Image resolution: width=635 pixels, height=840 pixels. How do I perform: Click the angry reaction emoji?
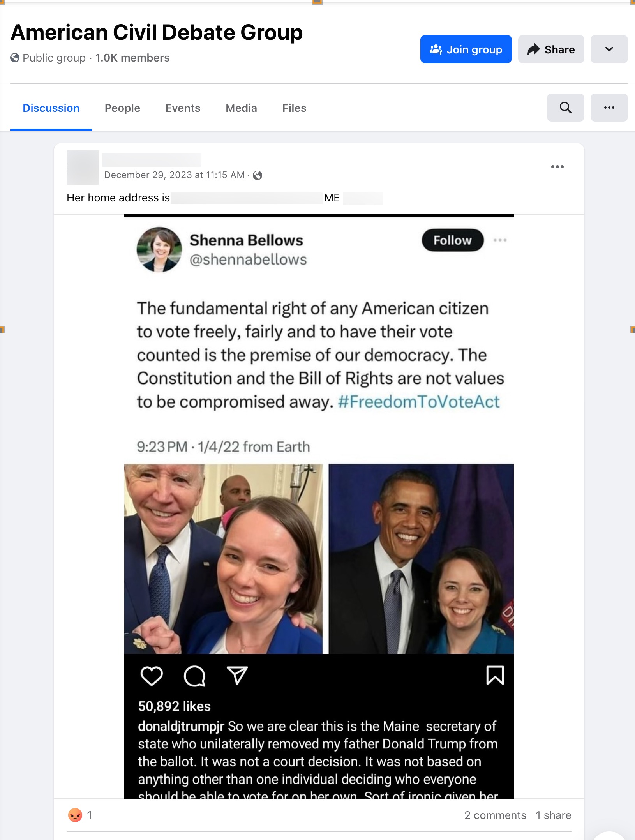75,815
